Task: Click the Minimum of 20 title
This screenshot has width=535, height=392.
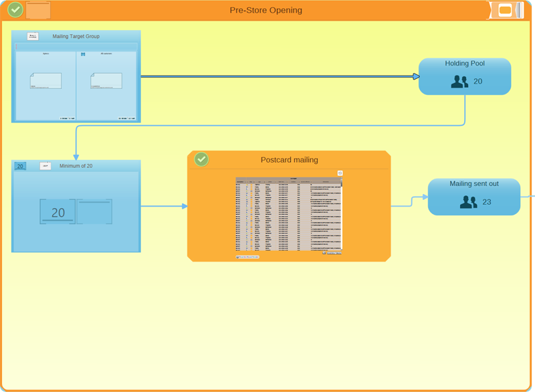Action: click(x=76, y=166)
